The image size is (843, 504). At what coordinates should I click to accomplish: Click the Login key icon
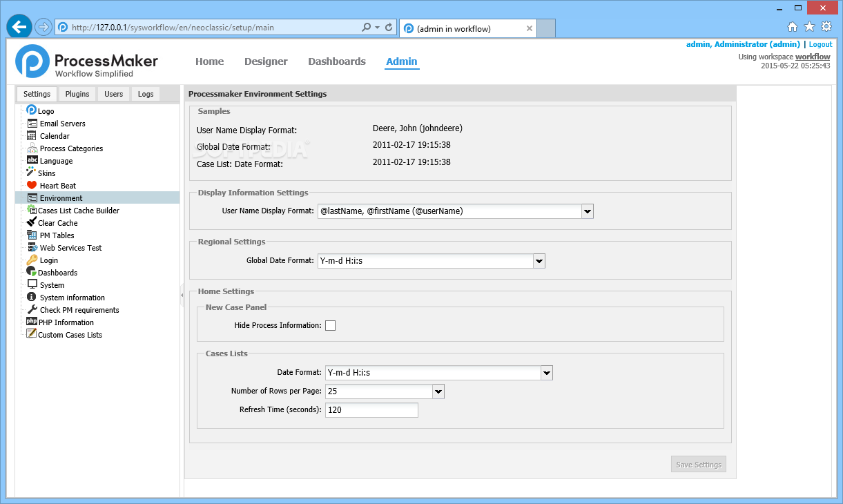32,260
